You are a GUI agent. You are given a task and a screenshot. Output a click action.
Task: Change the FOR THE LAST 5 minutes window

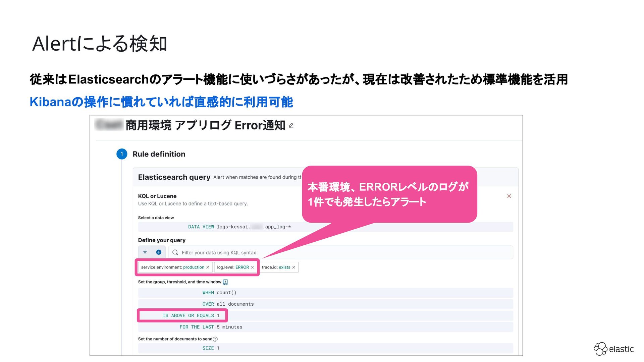click(211, 327)
